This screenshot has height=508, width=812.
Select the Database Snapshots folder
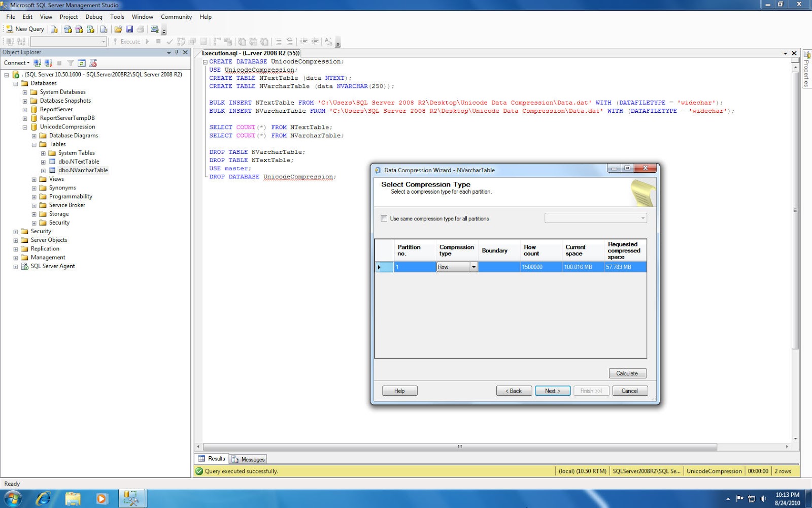[x=65, y=101]
